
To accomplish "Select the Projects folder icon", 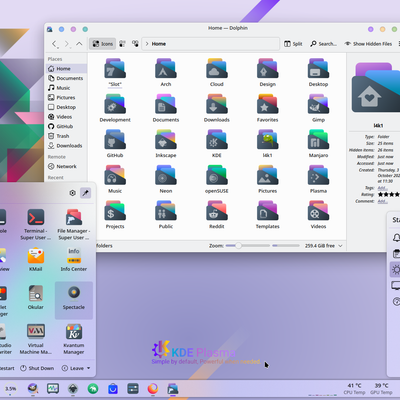I will (115, 211).
